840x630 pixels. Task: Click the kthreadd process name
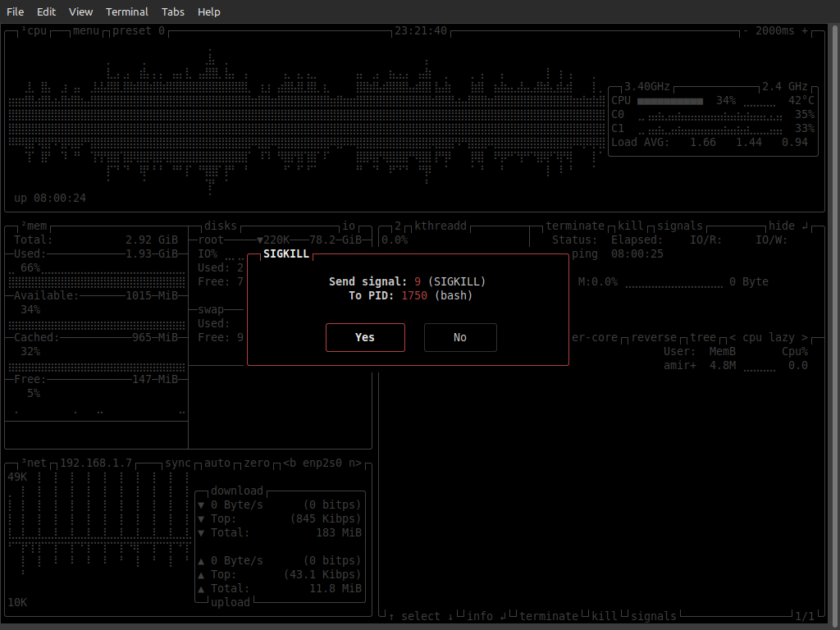coord(441,226)
